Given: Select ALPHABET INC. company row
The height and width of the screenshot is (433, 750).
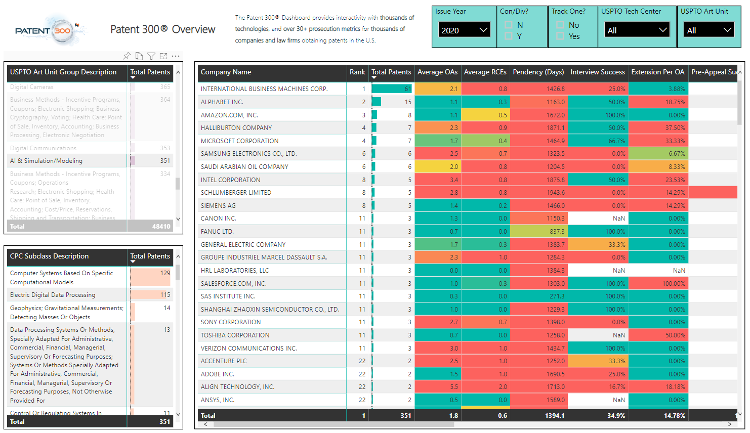Looking at the screenshot, I should [467, 102].
